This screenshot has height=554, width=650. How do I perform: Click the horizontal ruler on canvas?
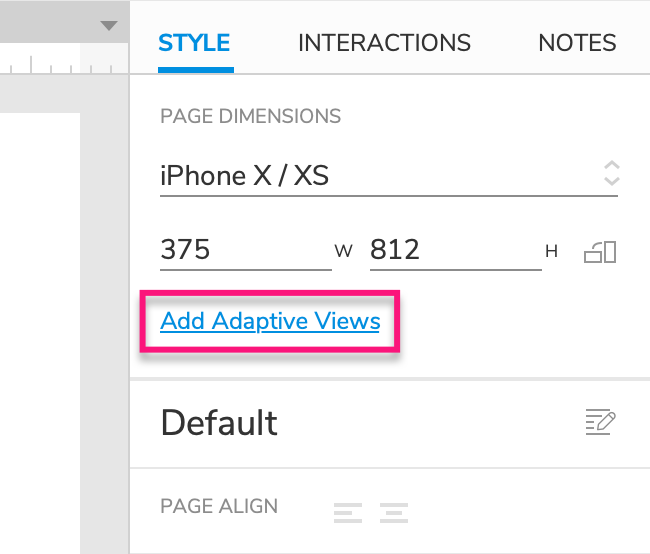pyautogui.click(x=64, y=63)
